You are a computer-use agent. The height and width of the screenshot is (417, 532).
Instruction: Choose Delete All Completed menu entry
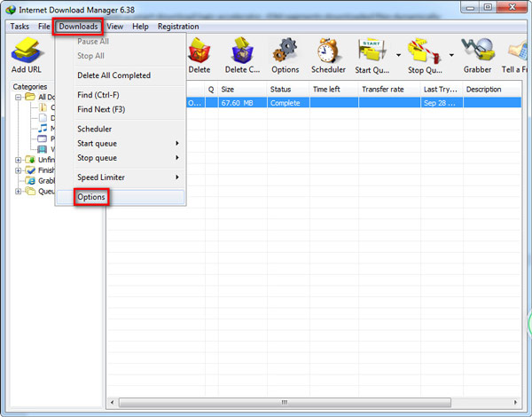coord(113,75)
